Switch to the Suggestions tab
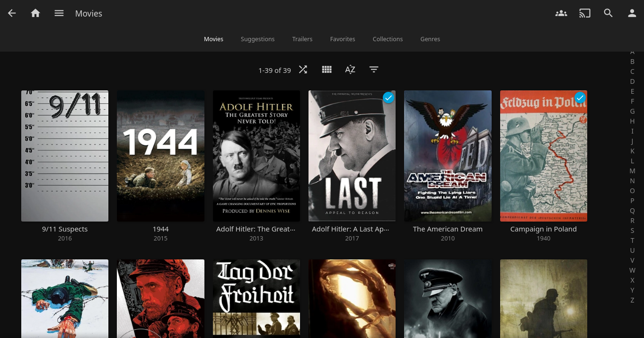The height and width of the screenshot is (338, 644). (257, 39)
